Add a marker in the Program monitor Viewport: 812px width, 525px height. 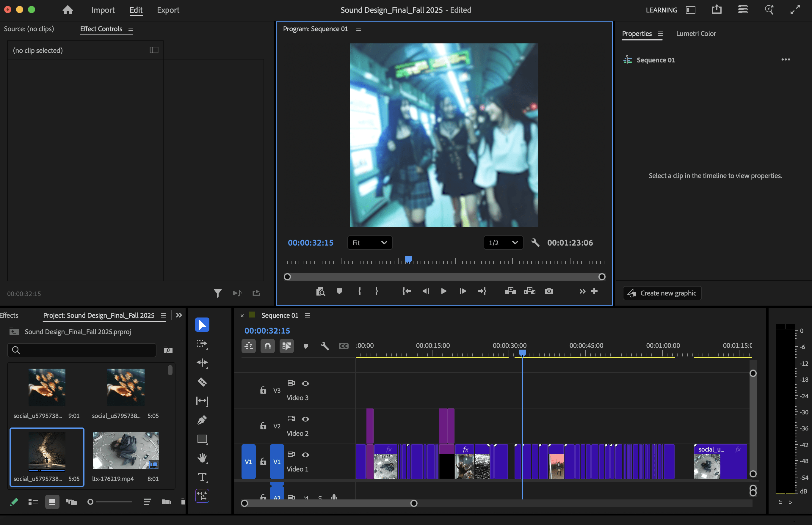click(339, 291)
